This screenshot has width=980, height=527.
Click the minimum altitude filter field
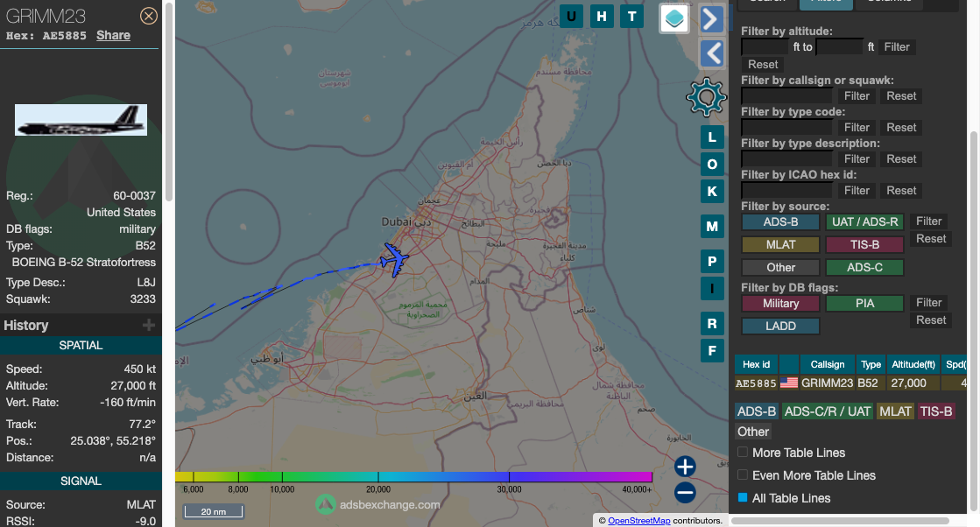click(765, 46)
